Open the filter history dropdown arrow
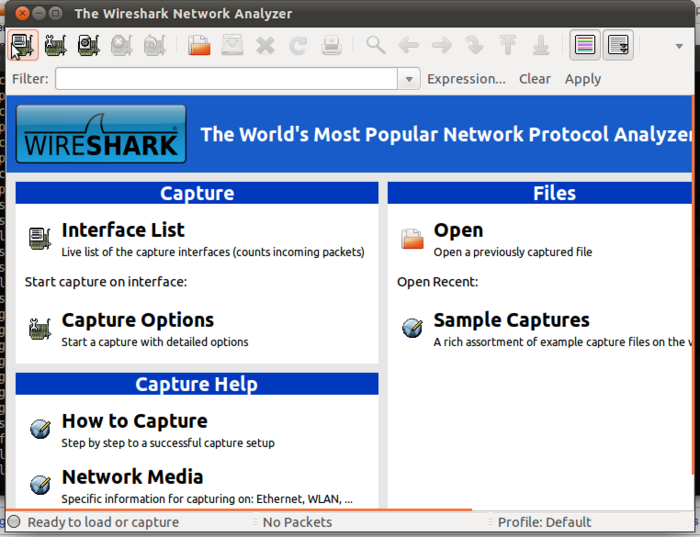 click(408, 79)
